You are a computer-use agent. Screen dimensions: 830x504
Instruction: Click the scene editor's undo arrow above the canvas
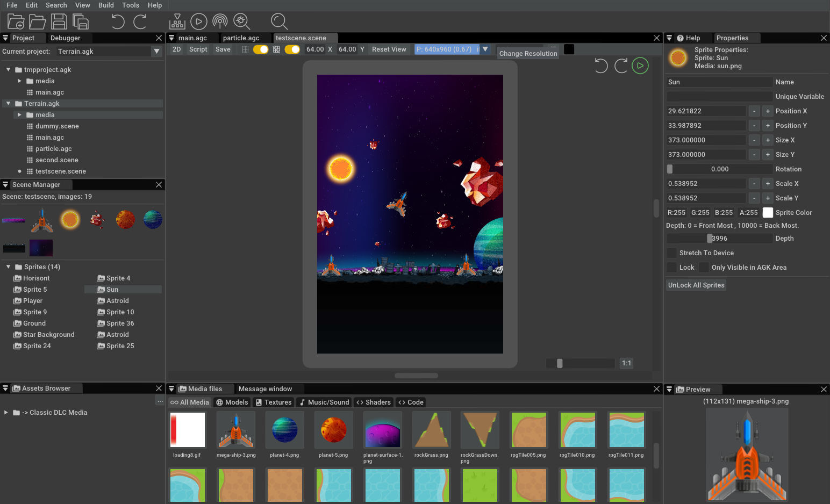[601, 66]
